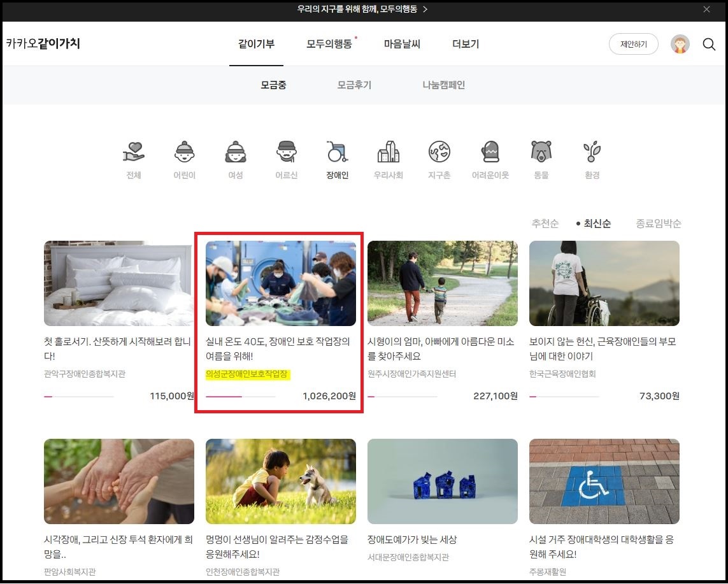Sort by 종료임박순

pos(659,224)
